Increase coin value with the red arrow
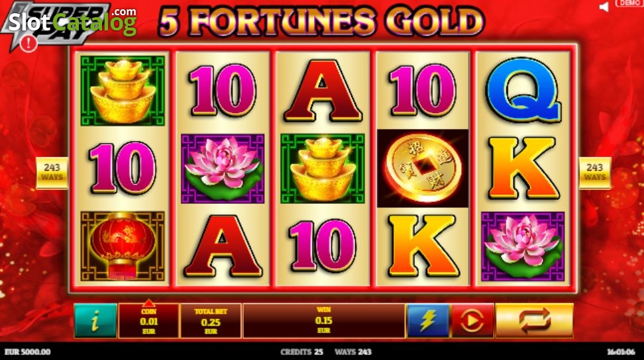This screenshot has height=360, width=644. (x=148, y=303)
